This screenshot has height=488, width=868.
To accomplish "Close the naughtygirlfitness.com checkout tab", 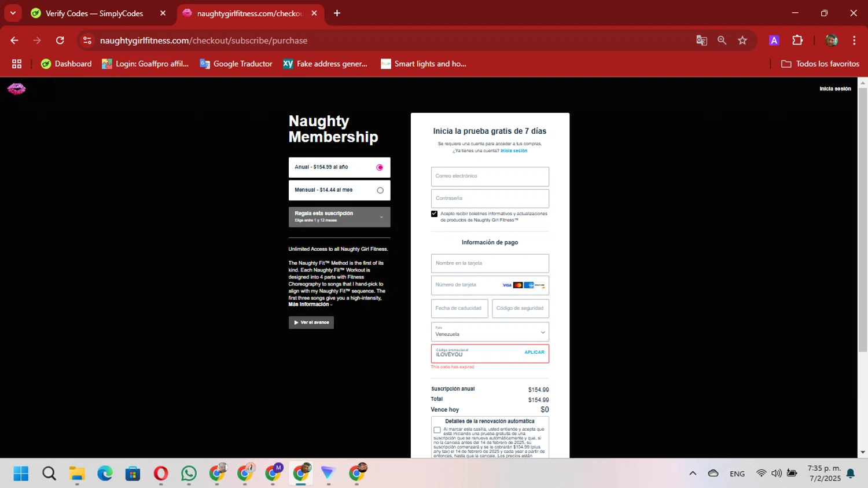I will pyautogui.click(x=314, y=13).
